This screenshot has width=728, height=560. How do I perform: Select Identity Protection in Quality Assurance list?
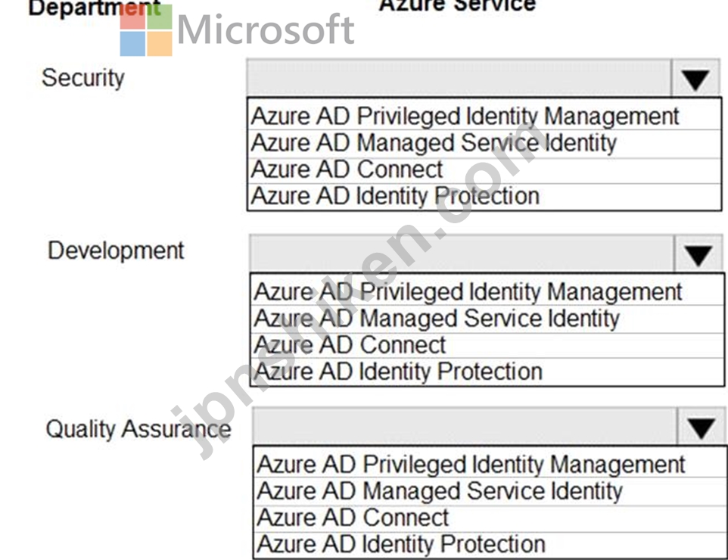click(x=490, y=544)
